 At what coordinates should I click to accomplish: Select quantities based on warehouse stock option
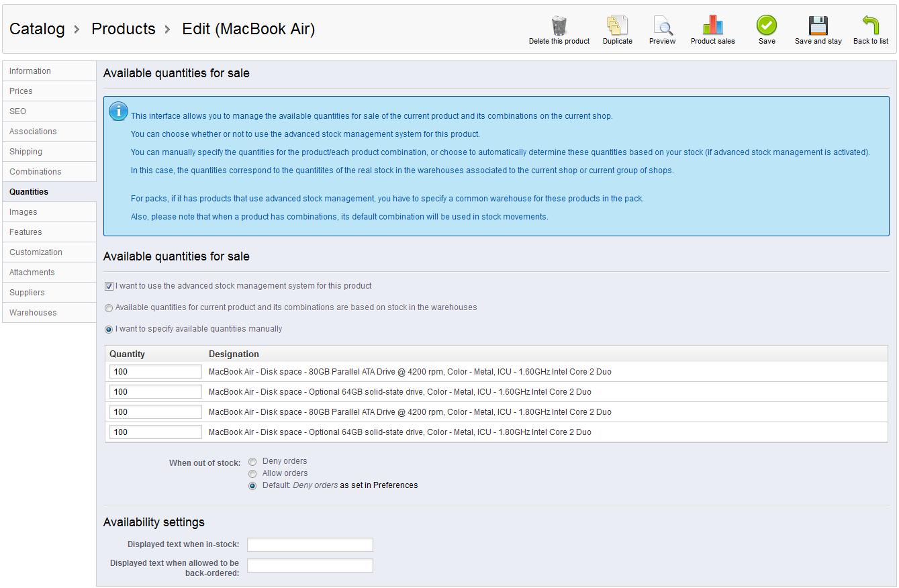109,307
